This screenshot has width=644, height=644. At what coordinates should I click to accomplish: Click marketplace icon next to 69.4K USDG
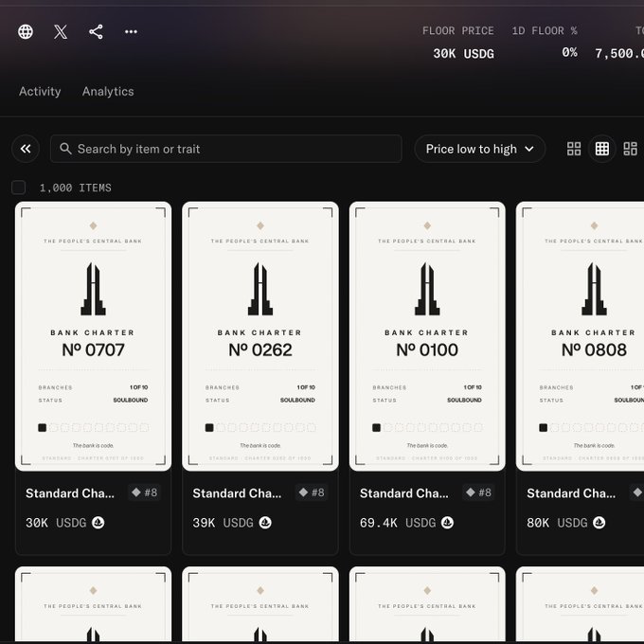pyautogui.click(x=447, y=523)
